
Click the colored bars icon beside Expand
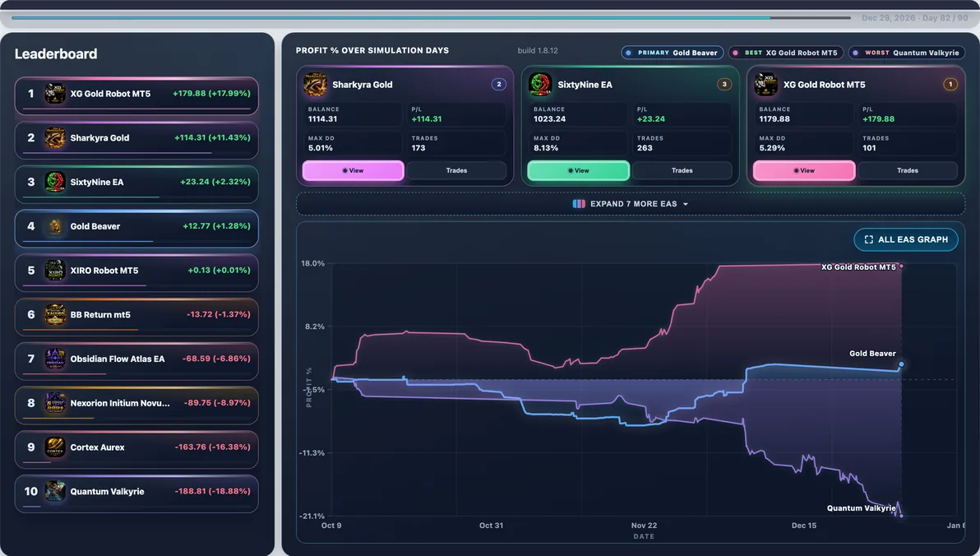click(x=579, y=204)
